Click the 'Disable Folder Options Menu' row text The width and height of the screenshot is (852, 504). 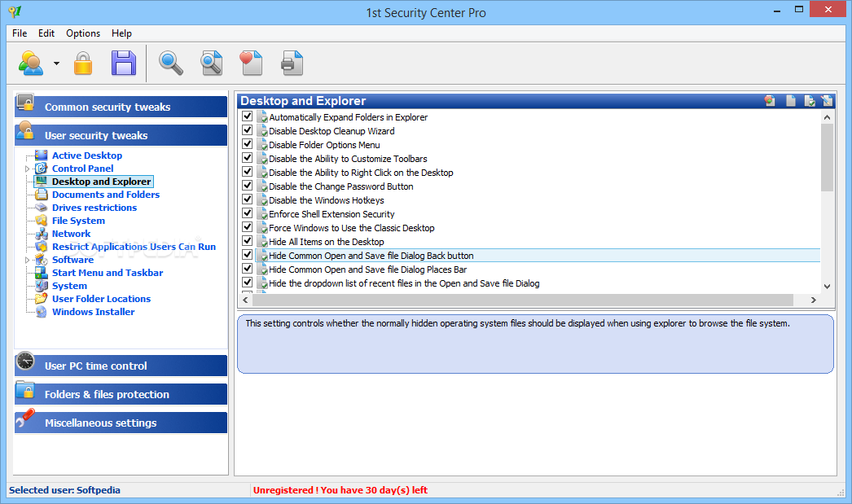click(324, 145)
